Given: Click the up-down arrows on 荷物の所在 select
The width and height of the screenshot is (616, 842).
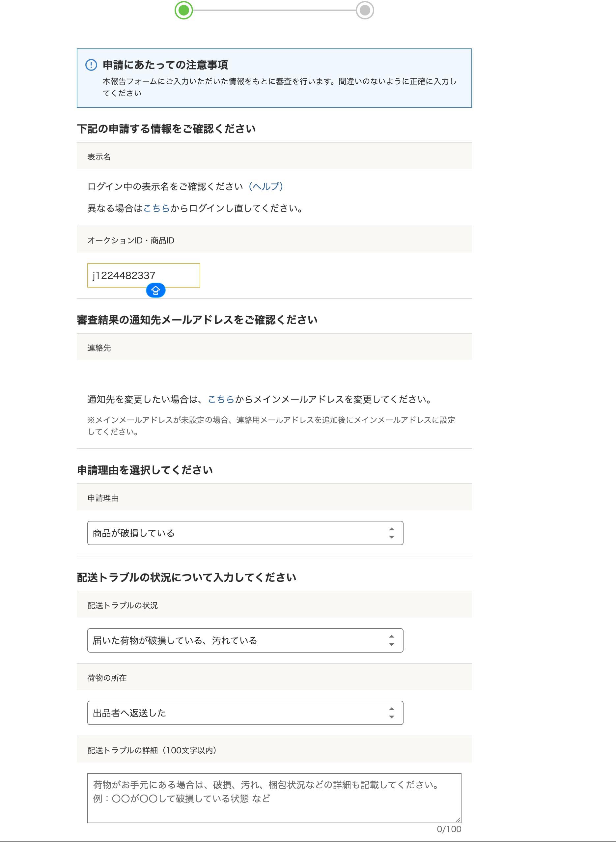Looking at the screenshot, I should pyautogui.click(x=391, y=713).
